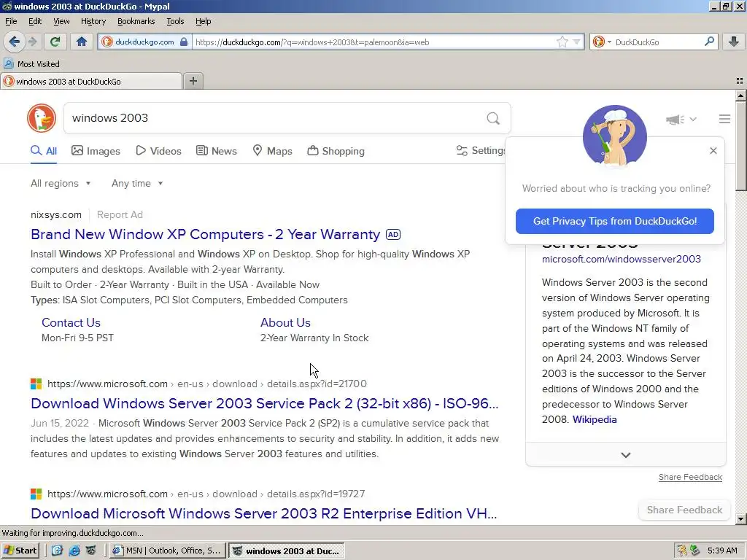Switch to the Shopping tab

(x=336, y=151)
